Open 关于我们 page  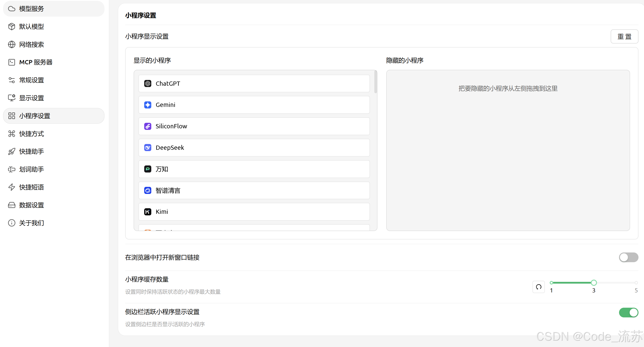(x=32, y=223)
